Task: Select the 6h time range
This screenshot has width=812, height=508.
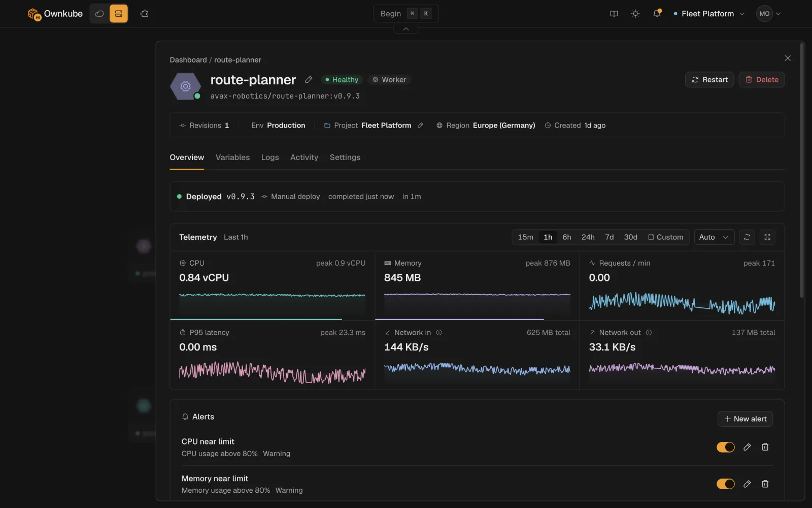Action: click(567, 237)
